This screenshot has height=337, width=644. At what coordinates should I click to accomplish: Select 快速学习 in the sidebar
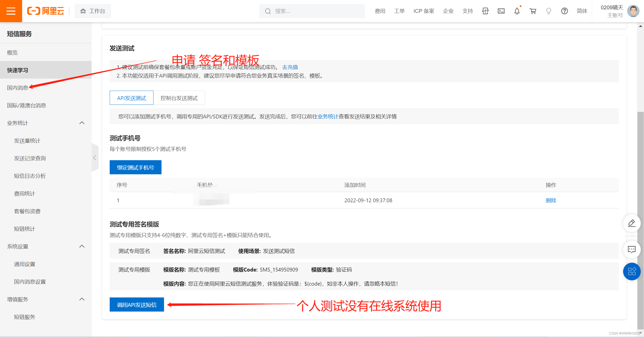(46, 70)
